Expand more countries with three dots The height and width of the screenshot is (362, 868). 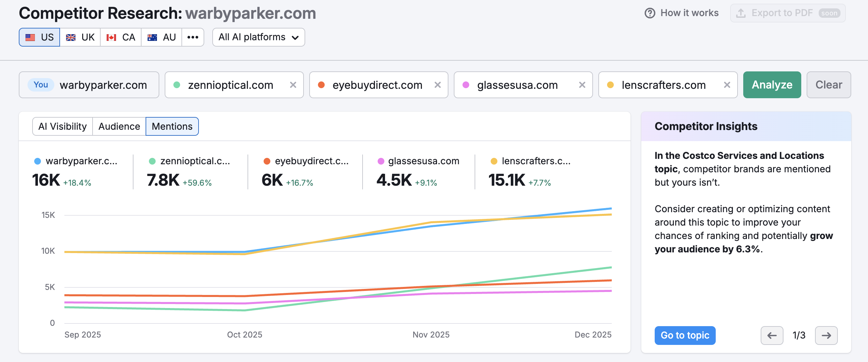193,37
